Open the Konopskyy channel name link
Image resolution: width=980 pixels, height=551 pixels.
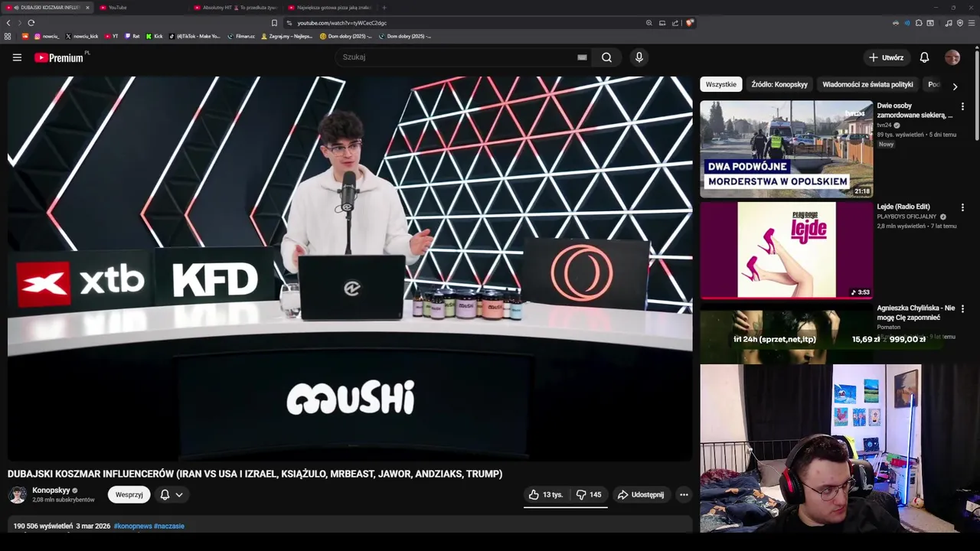point(51,491)
